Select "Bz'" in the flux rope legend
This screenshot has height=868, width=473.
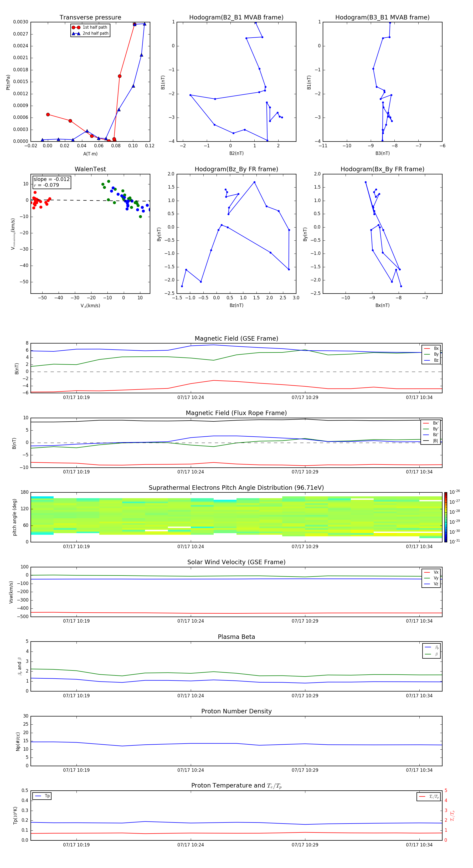(431, 435)
